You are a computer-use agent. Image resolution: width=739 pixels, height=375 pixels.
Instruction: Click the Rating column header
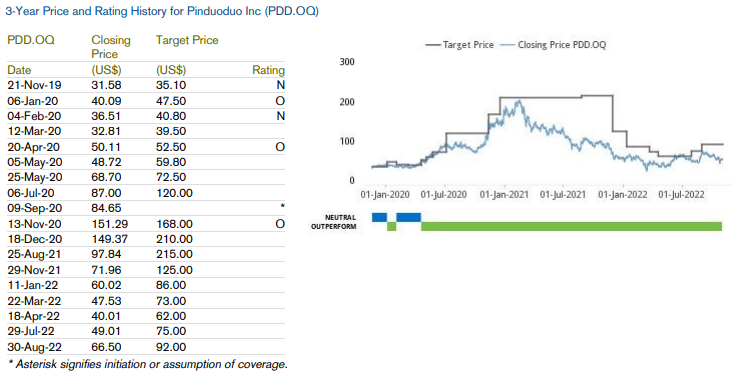coord(269,70)
